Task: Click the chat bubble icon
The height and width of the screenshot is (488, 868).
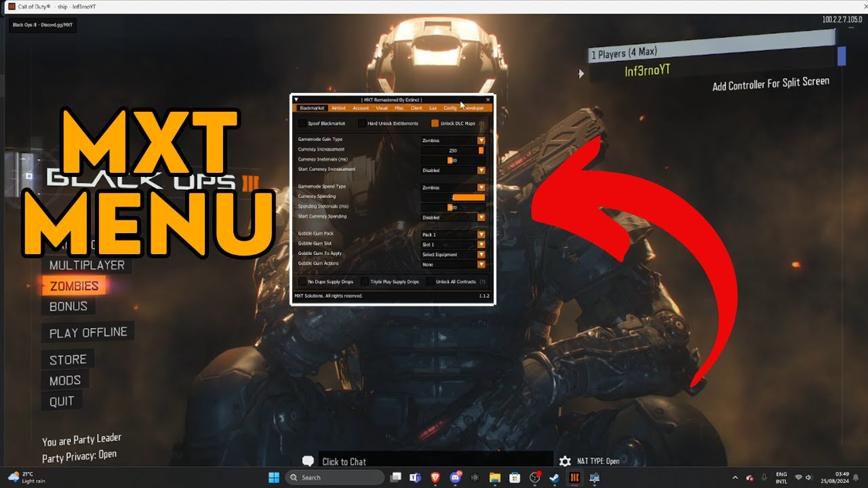Action: pos(308,462)
